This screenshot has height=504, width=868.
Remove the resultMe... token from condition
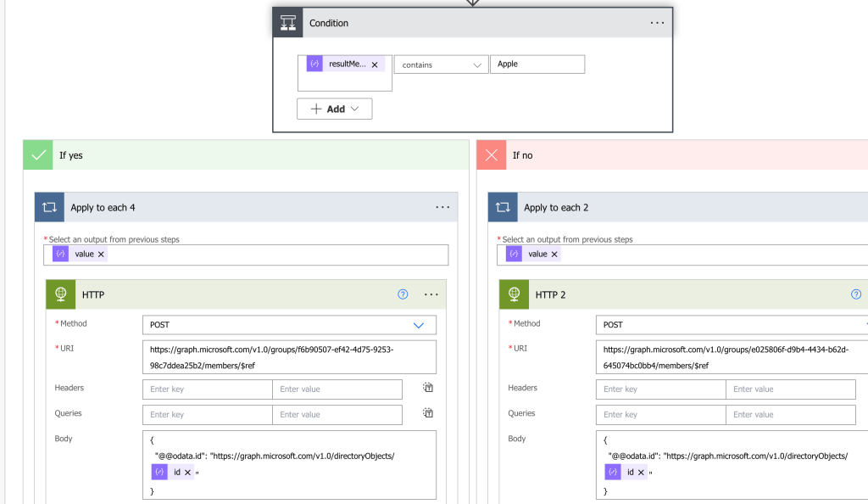click(375, 64)
